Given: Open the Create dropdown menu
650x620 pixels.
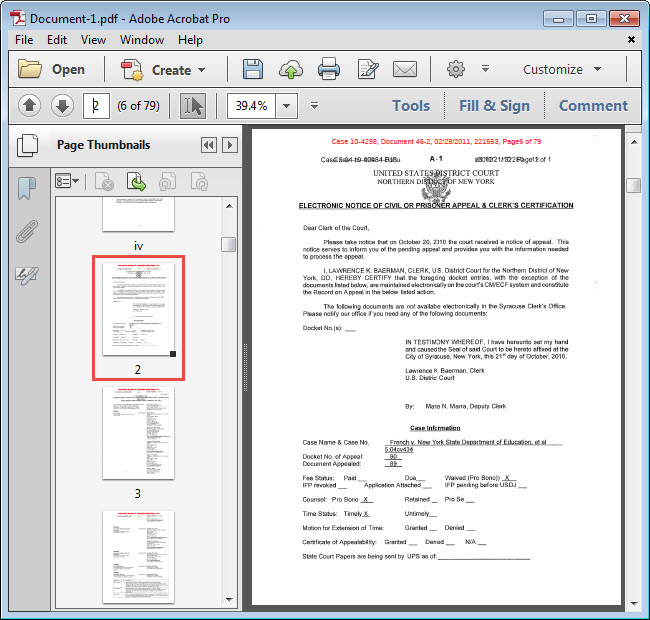Looking at the screenshot, I should point(163,69).
